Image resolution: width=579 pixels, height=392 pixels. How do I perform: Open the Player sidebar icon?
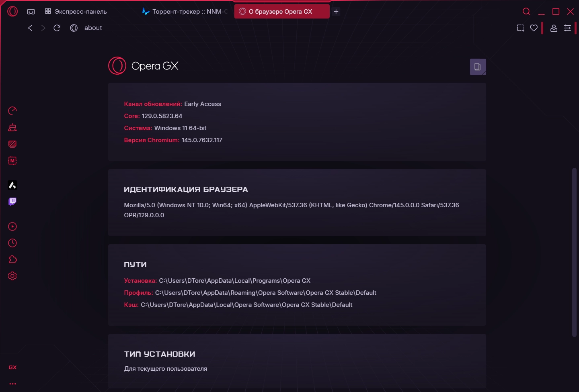[12, 227]
